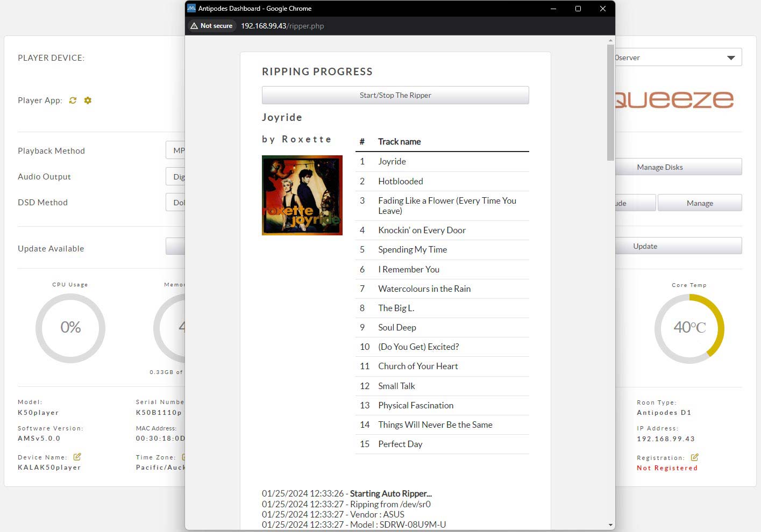Click the 'Ripping from /dev/sr0' log line
The width and height of the screenshot is (761, 532).
(x=346, y=504)
